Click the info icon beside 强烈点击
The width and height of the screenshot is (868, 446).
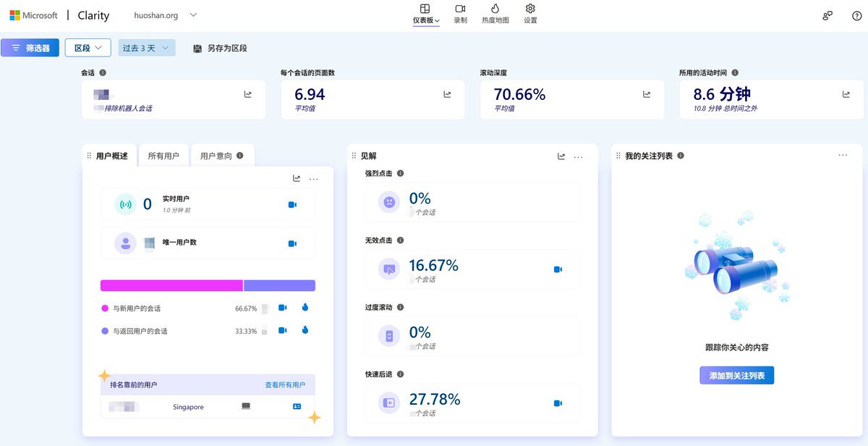coord(401,174)
